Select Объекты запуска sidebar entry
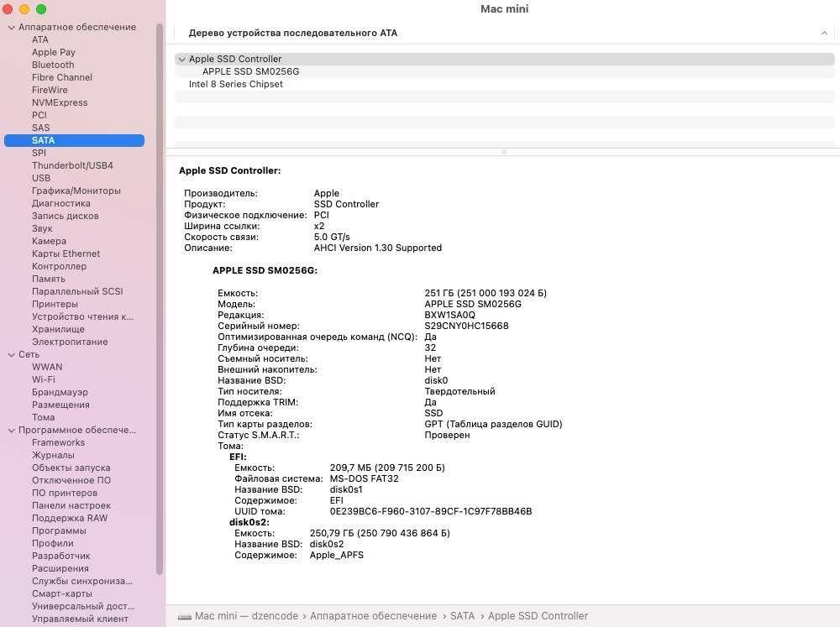840x627 pixels. click(x=71, y=468)
